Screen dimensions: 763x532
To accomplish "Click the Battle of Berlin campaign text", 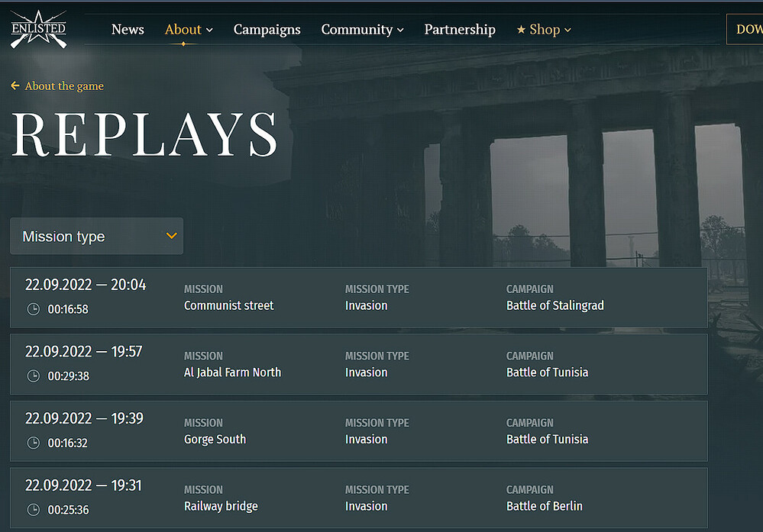I will 545,506.
